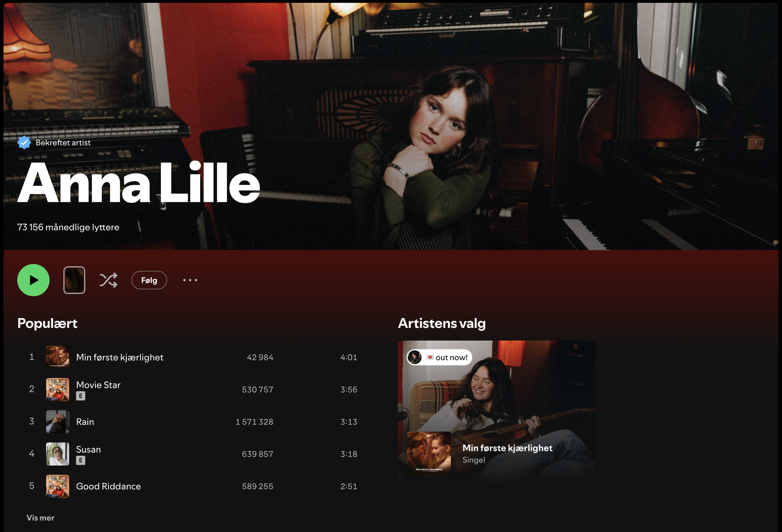The image size is (782, 532).
Task: Open the Movie Star track title
Action: [x=98, y=385]
